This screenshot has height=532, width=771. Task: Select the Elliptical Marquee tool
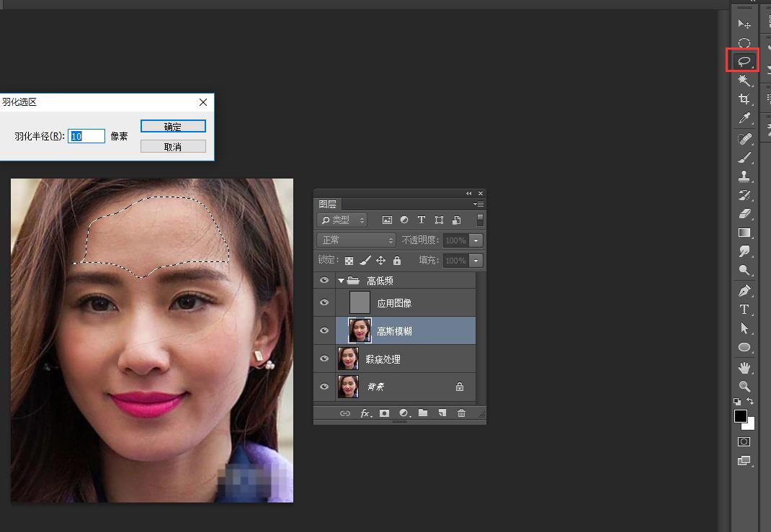tap(744, 42)
